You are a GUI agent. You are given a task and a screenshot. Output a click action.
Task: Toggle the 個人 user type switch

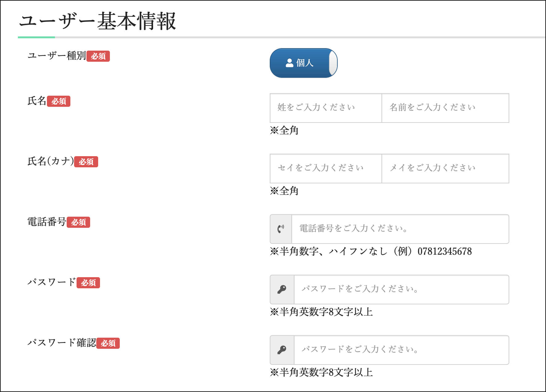pyautogui.click(x=303, y=63)
